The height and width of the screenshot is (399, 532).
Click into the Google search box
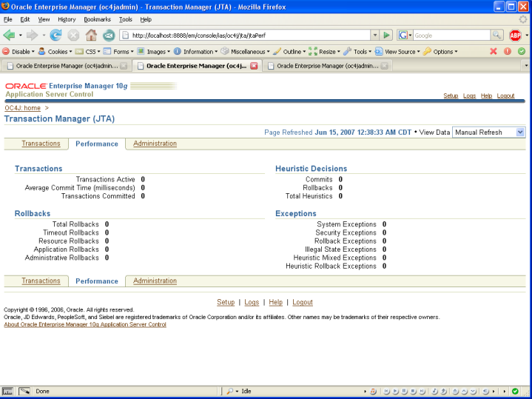coord(451,35)
